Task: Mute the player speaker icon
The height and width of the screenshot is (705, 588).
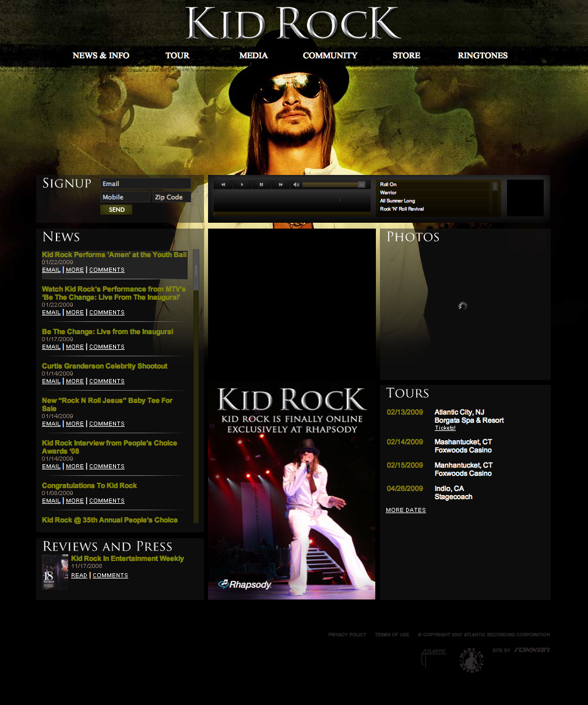Action: (x=296, y=184)
